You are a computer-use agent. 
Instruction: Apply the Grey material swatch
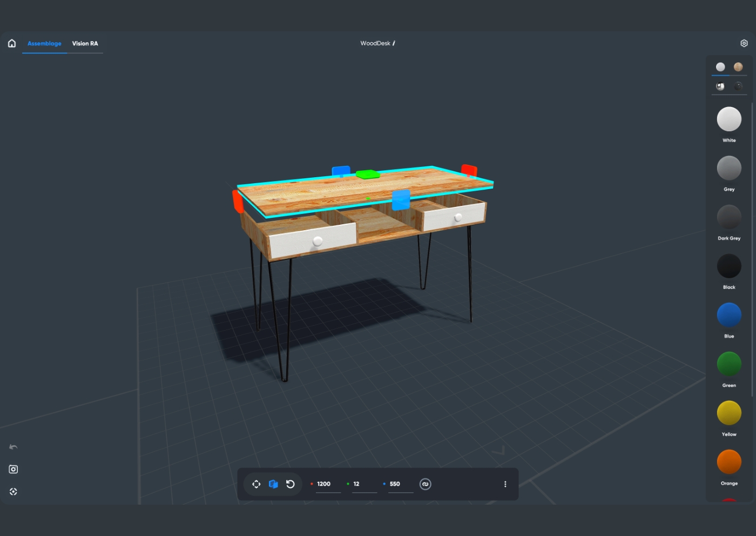click(x=729, y=168)
